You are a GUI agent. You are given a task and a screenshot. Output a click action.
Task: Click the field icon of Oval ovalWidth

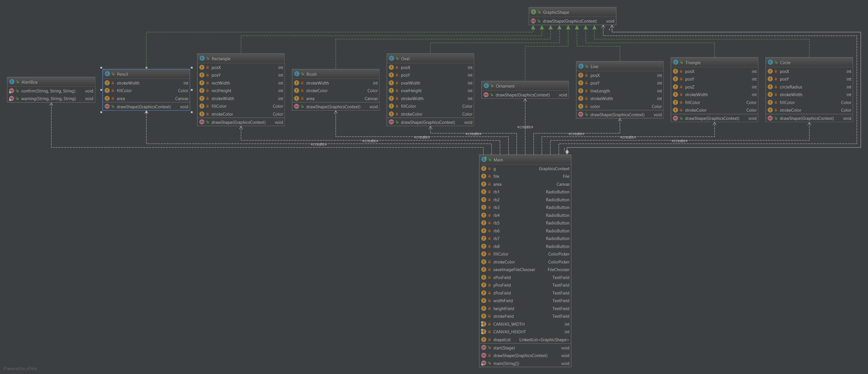pyautogui.click(x=391, y=83)
